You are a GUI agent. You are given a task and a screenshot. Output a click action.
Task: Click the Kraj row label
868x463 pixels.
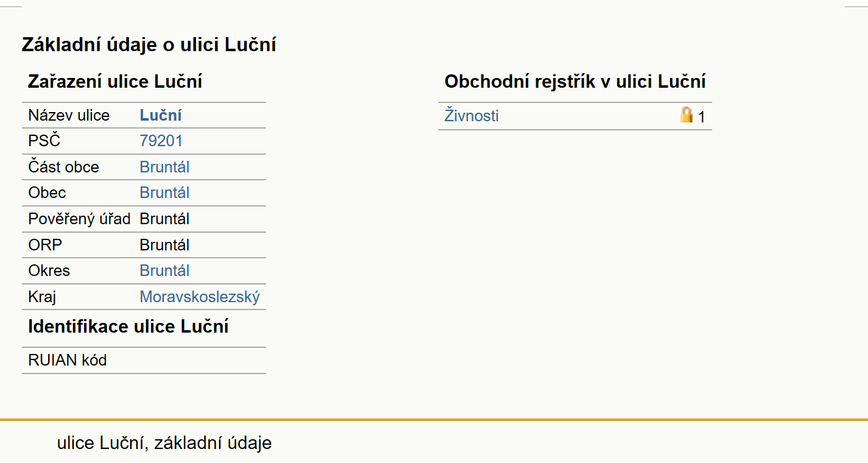[x=43, y=297]
